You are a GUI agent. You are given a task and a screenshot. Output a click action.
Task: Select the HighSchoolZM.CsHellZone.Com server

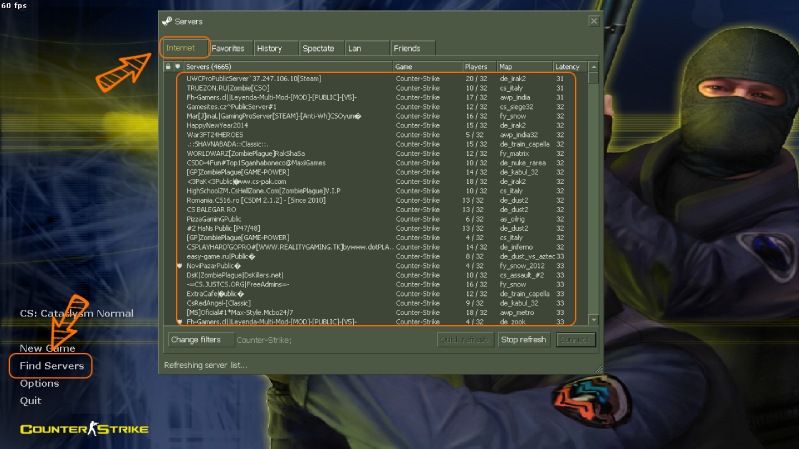click(376, 191)
